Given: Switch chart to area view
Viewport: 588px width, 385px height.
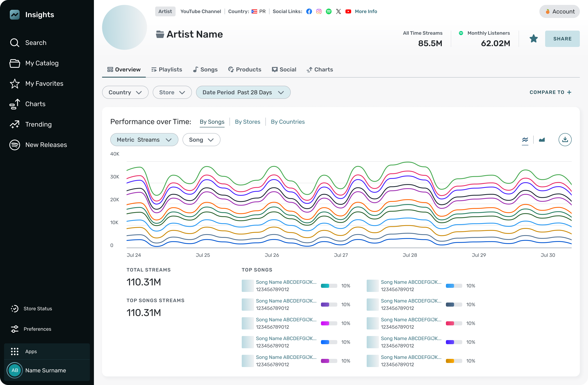Looking at the screenshot, I should (x=542, y=140).
